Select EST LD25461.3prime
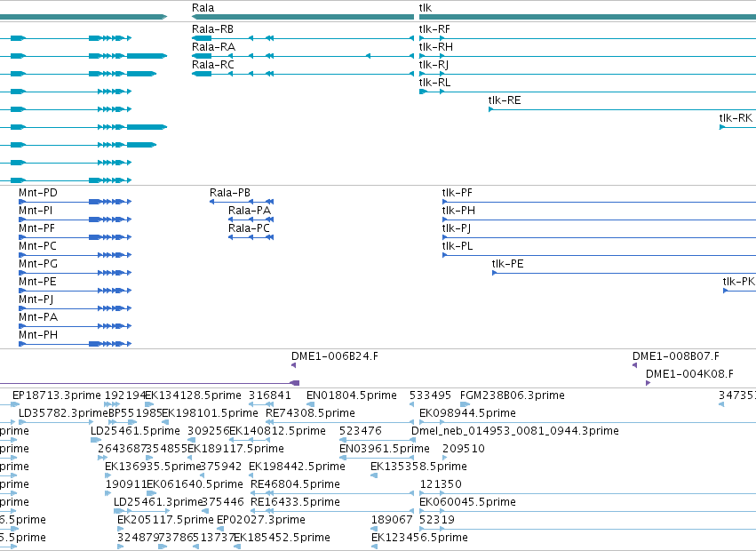The image size is (756, 551). click(141, 511)
